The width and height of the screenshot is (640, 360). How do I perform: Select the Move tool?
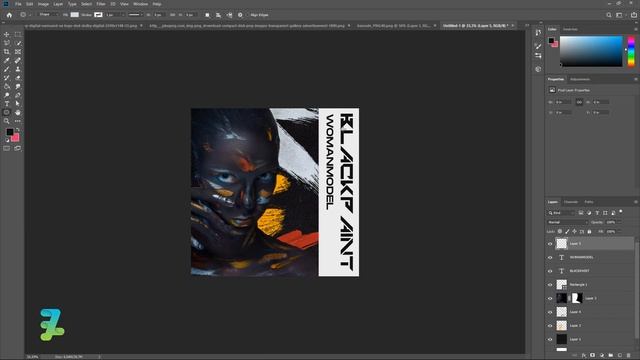[7, 35]
